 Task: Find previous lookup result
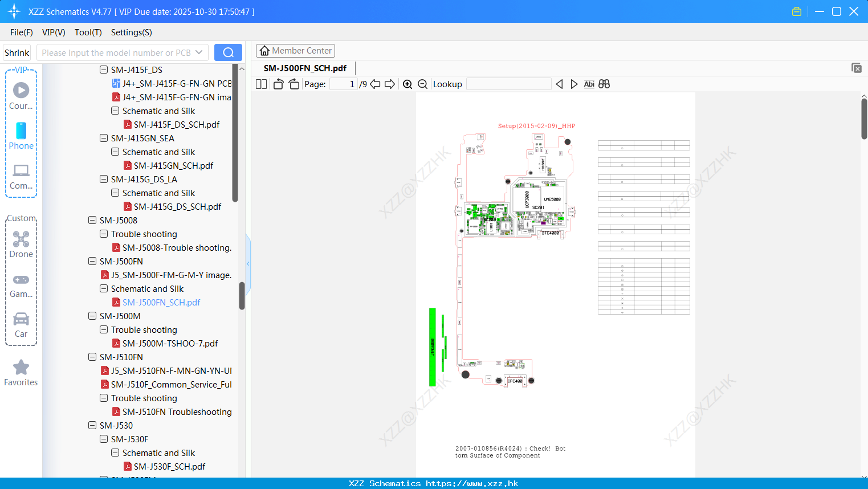pyautogui.click(x=559, y=84)
